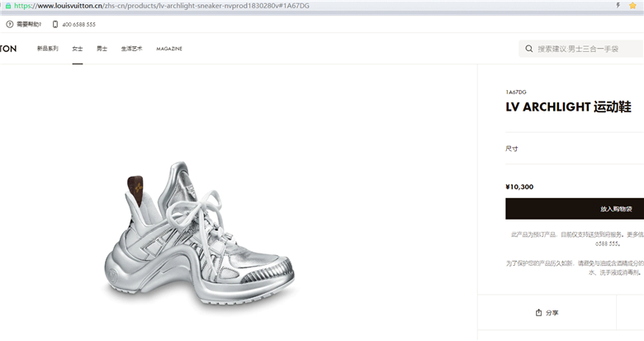The width and height of the screenshot is (644, 341).
Task: Click the share icon next to 分享
Action: (x=538, y=313)
